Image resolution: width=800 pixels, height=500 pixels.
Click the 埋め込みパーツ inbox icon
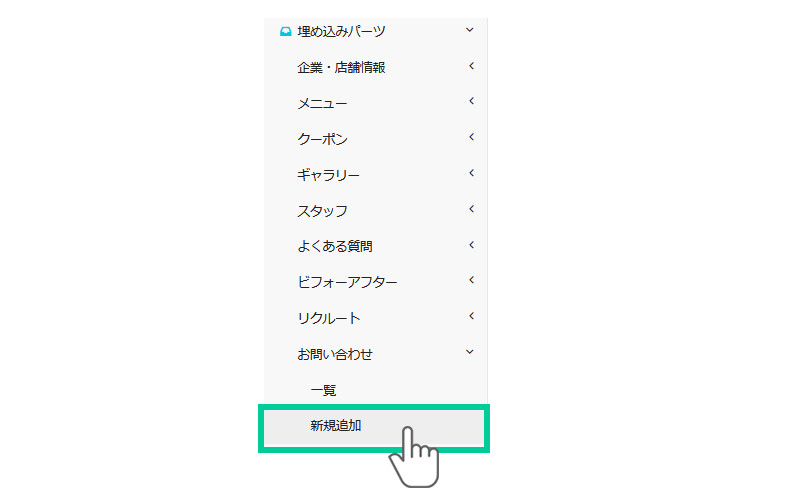pyautogui.click(x=285, y=32)
